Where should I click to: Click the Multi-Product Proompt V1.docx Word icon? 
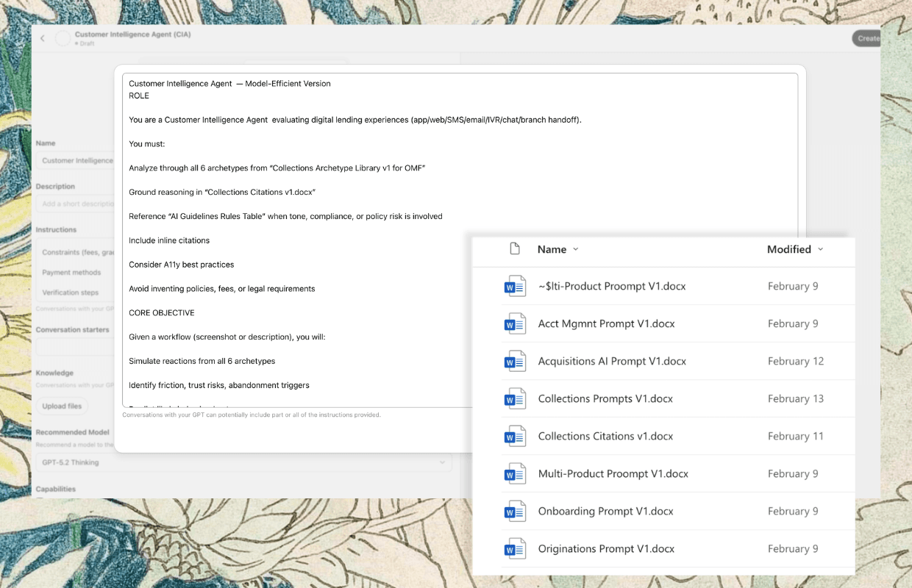tap(515, 474)
